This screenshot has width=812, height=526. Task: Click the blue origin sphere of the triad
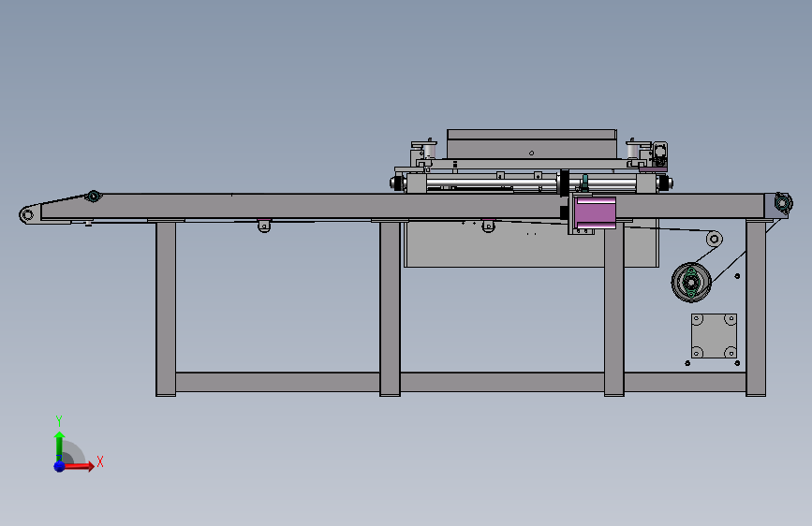click(59, 466)
